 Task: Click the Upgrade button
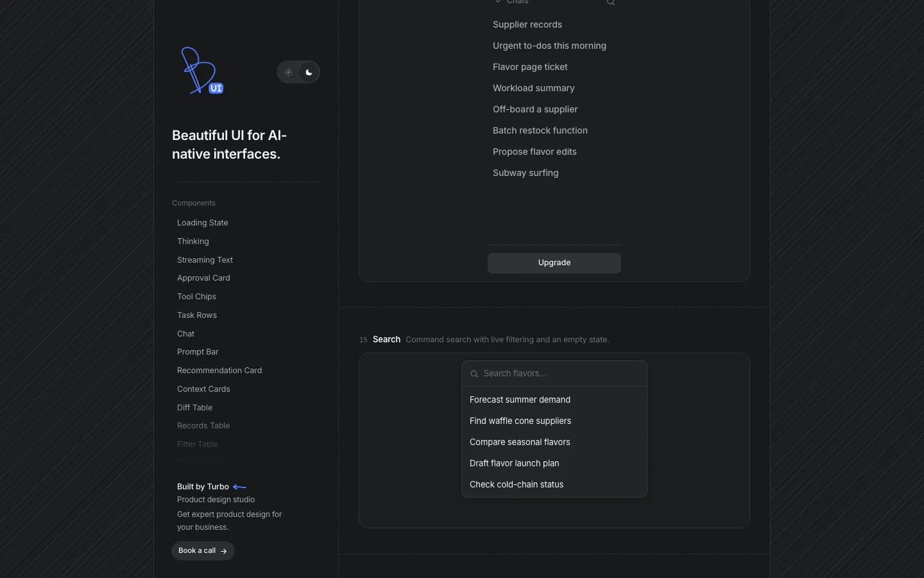tap(554, 263)
